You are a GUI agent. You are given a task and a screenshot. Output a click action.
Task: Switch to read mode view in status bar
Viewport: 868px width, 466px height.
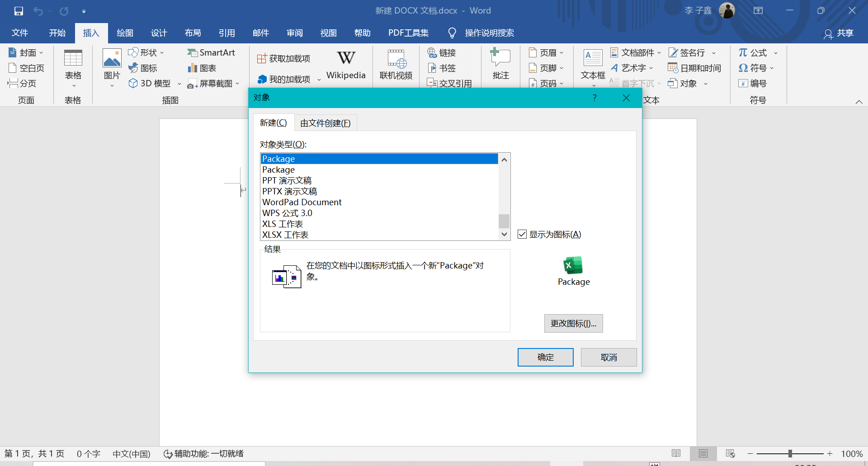click(676, 453)
